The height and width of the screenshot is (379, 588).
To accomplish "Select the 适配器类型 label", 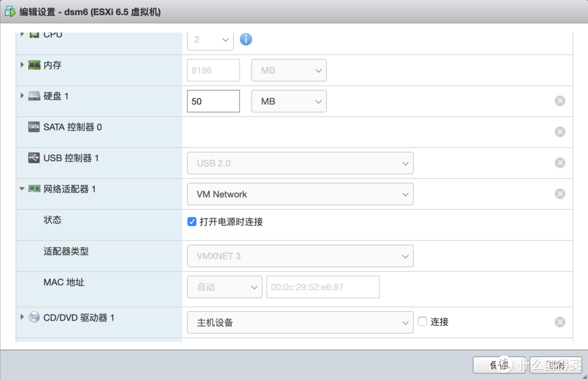I will [x=66, y=251].
